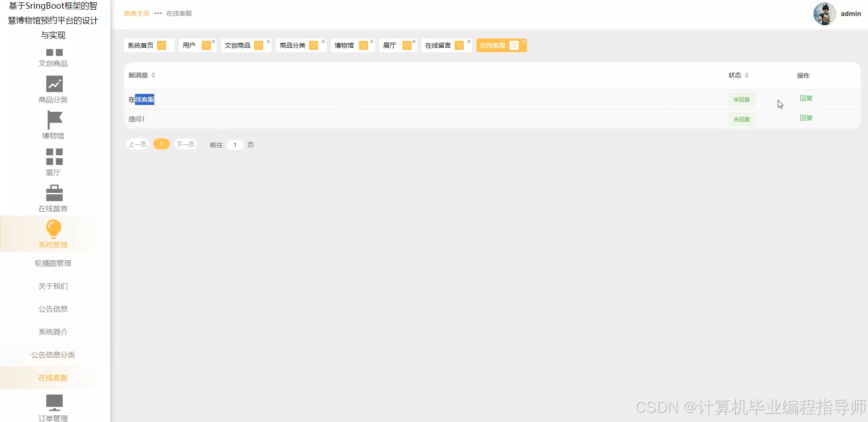Click 未回复 status tag in 在线客服 row
The width and height of the screenshot is (868, 422).
click(x=742, y=99)
